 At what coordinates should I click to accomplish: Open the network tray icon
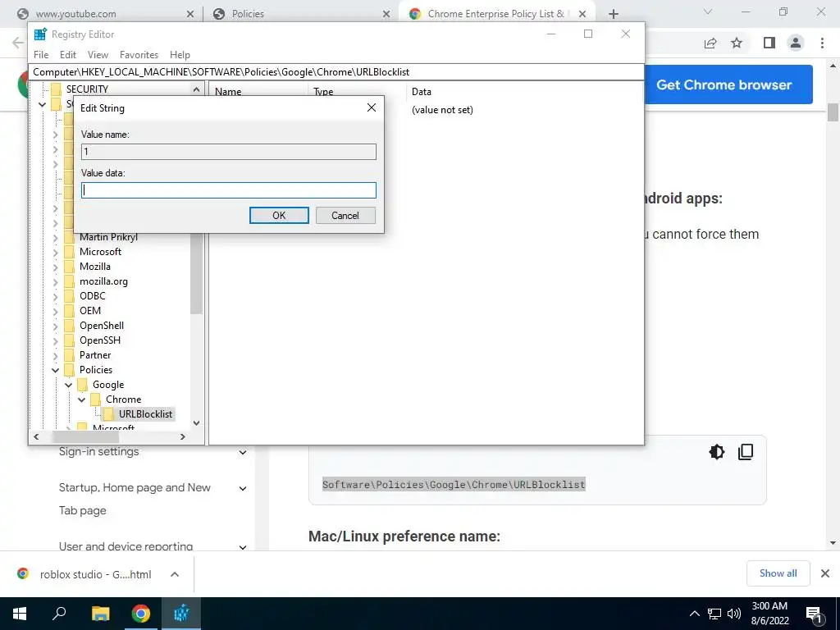point(714,614)
